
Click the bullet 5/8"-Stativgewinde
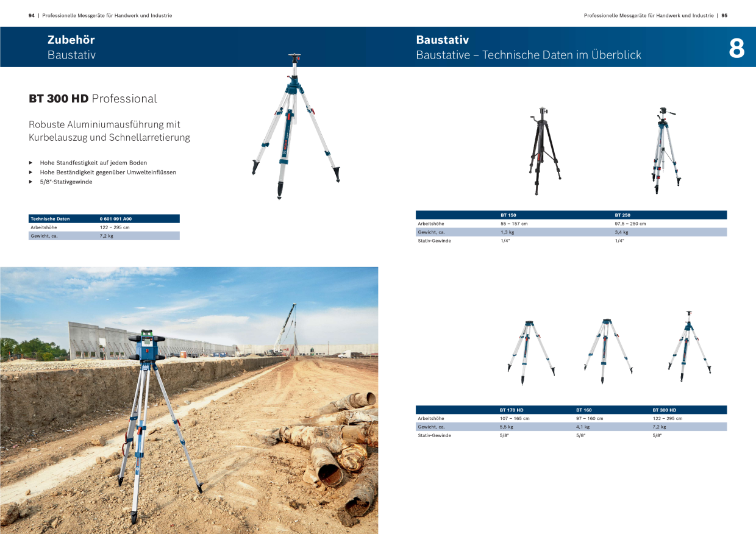click(x=66, y=182)
